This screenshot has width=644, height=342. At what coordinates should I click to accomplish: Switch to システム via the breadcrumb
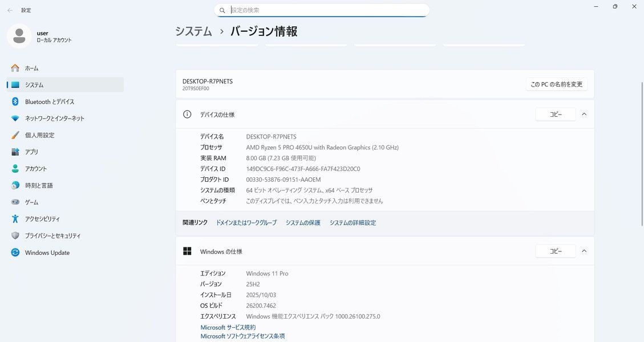coord(193,31)
